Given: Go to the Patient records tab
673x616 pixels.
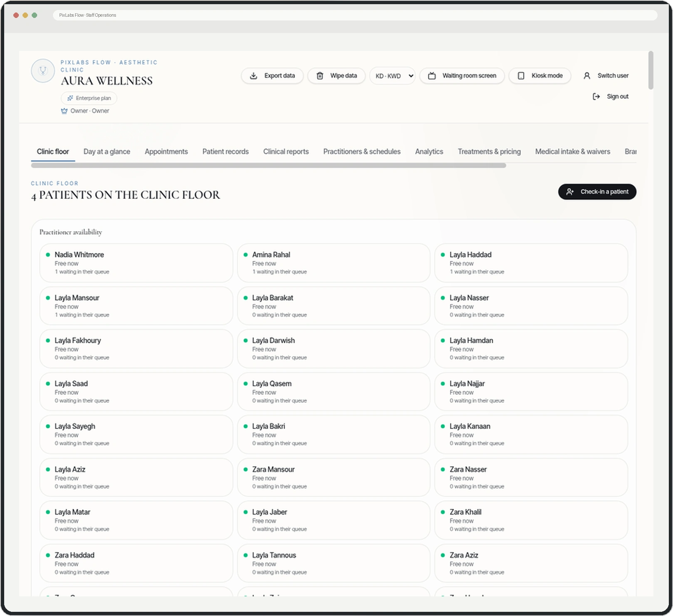Looking at the screenshot, I should point(225,151).
